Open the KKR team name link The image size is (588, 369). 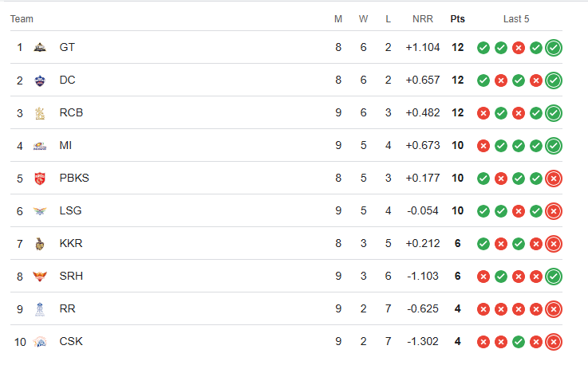pyautogui.click(x=71, y=244)
